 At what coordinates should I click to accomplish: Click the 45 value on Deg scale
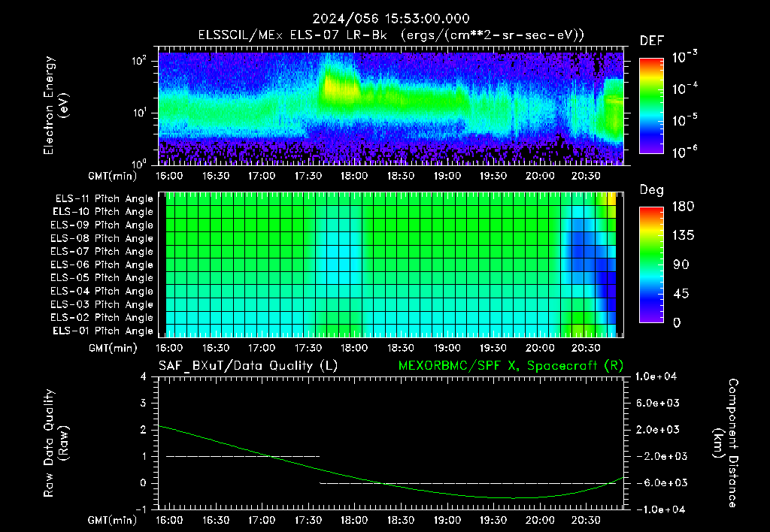(680, 294)
